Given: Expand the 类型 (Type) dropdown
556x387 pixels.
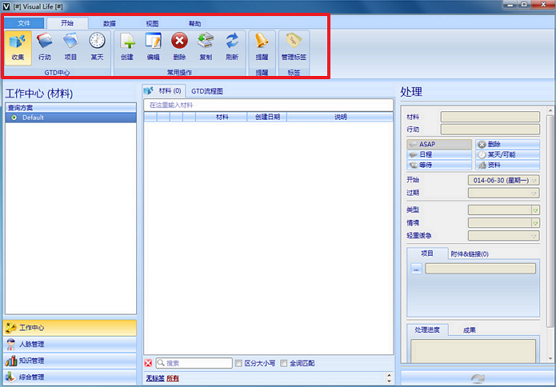Looking at the screenshot, I should (535, 210).
